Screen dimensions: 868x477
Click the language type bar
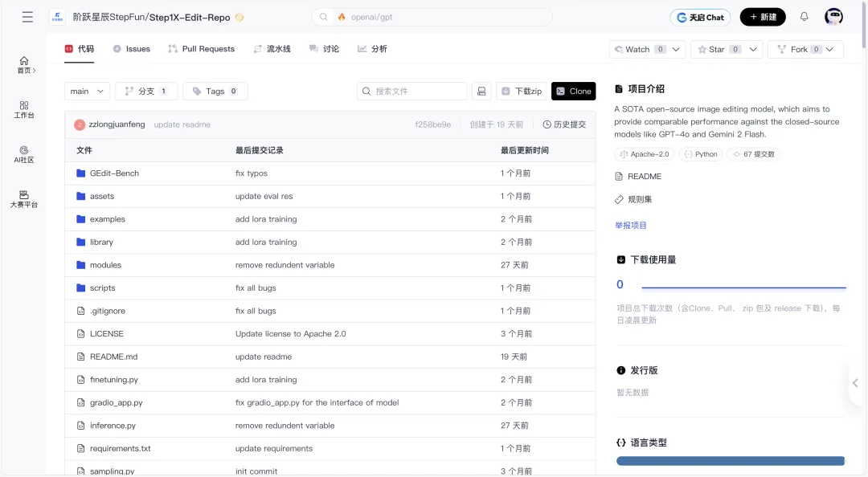click(730, 461)
